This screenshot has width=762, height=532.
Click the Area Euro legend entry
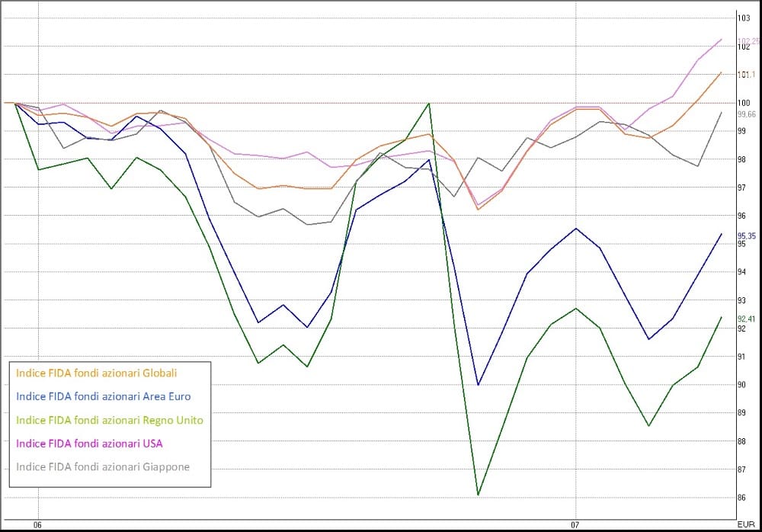tap(103, 396)
